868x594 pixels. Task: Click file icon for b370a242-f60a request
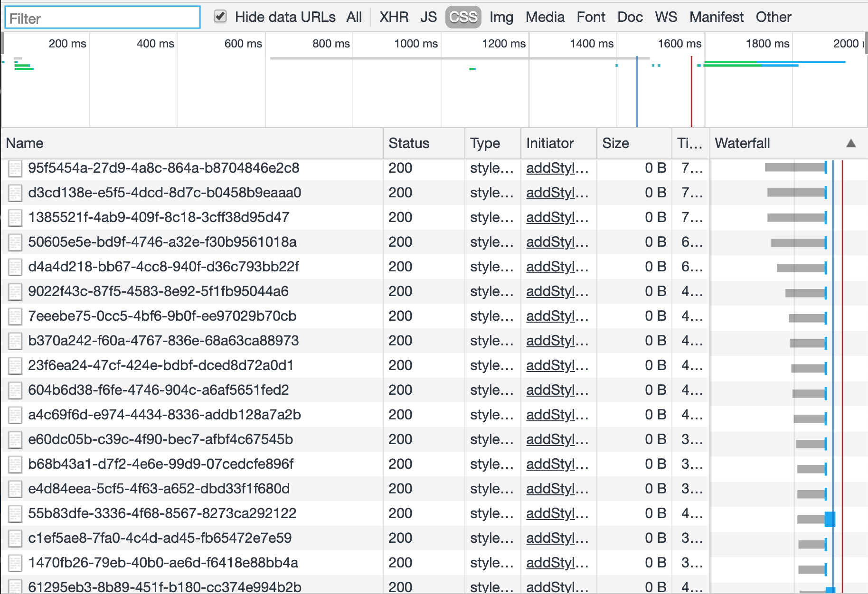pyautogui.click(x=15, y=341)
